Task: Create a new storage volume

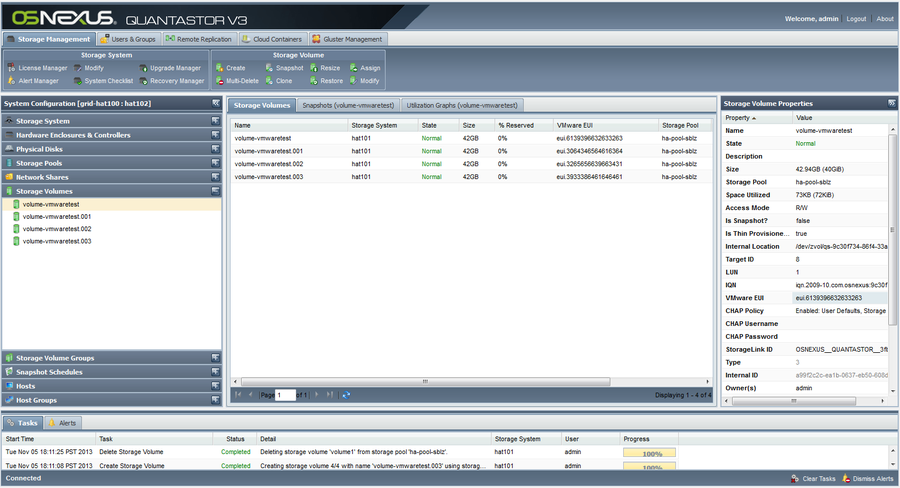Action: (231, 68)
